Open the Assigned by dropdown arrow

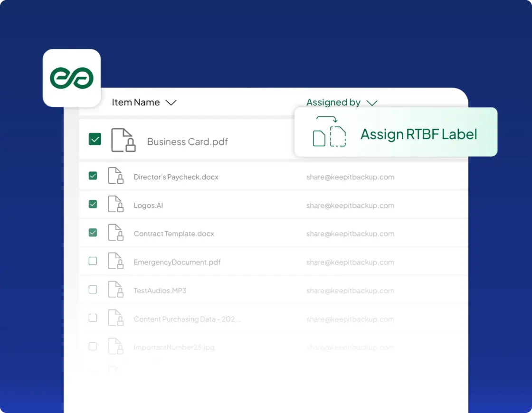[371, 103]
